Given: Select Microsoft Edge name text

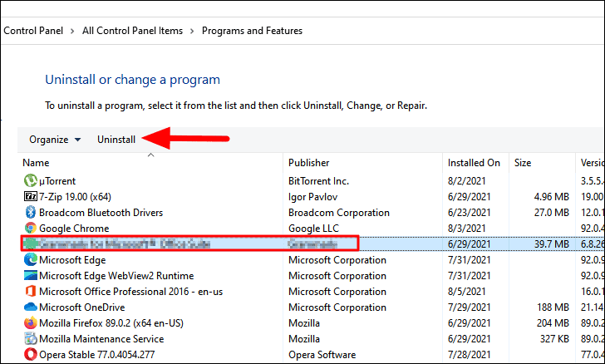Looking at the screenshot, I should [72, 260].
